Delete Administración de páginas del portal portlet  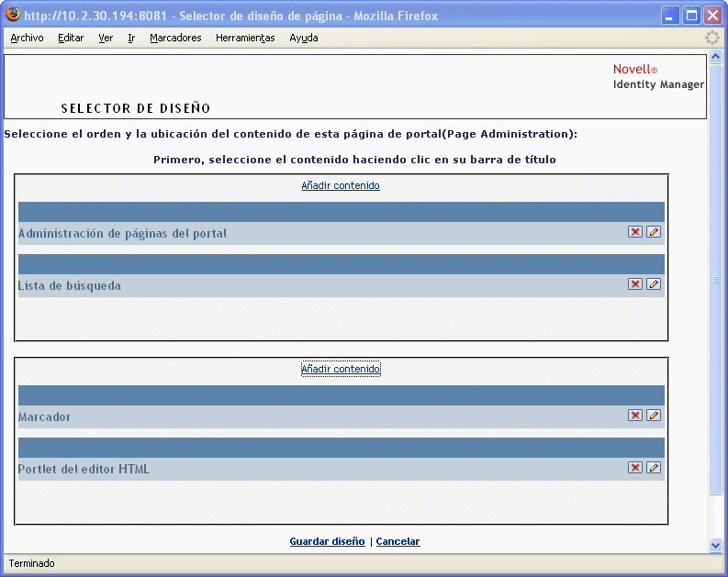(634, 231)
